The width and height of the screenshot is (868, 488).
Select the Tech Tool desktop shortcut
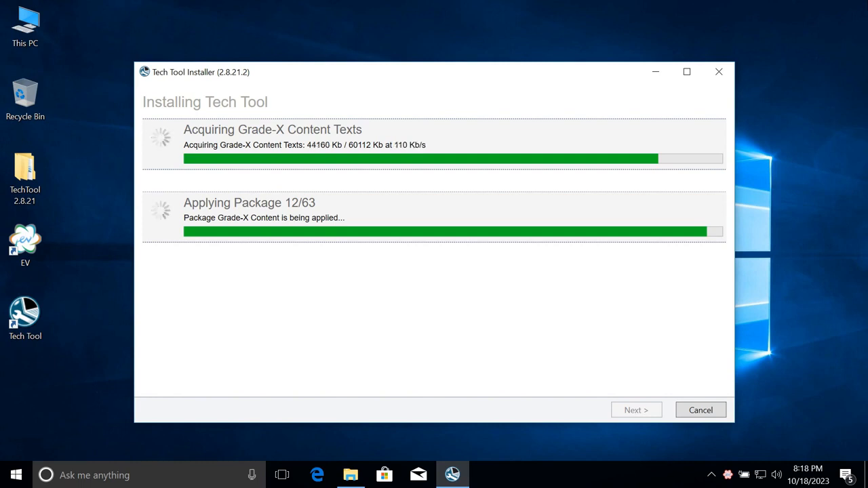point(25,317)
